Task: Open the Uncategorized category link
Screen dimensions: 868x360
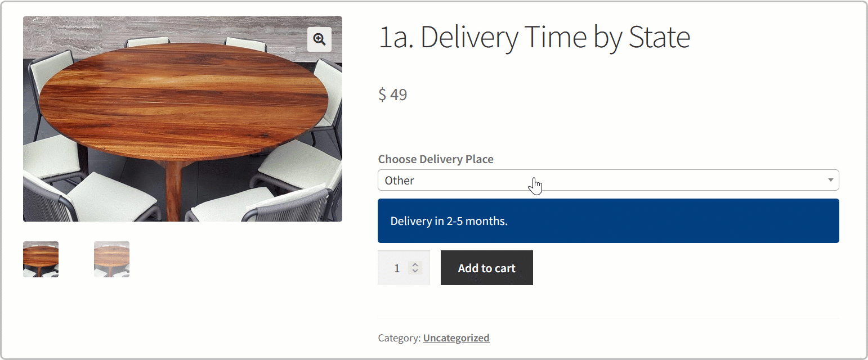Action: (x=456, y=337)
